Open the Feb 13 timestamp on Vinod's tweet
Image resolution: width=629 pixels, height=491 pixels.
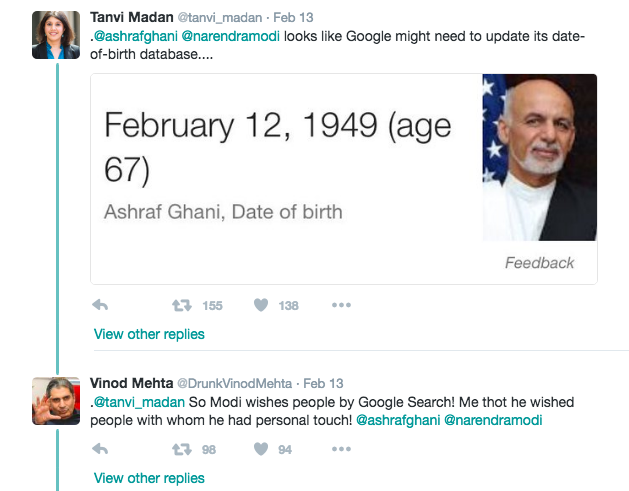click(x=322, y=383)
